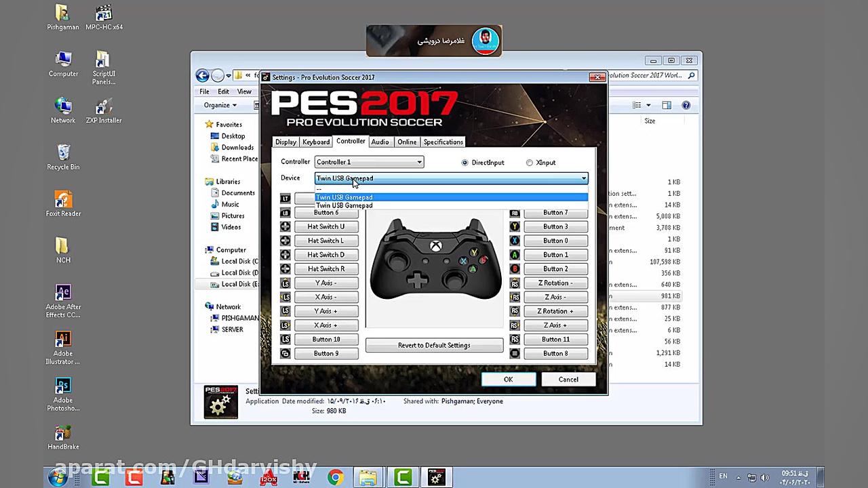Choose the second, unhighlighted Twin USB Gamepad
Image resolution: width=868 pixels, height=488 pixels.
pos(451,205)
